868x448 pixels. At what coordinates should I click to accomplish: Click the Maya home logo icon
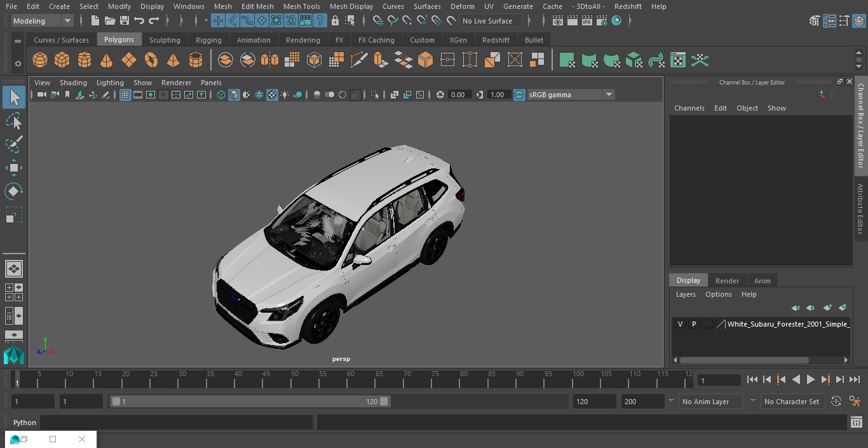coord(14,354)
